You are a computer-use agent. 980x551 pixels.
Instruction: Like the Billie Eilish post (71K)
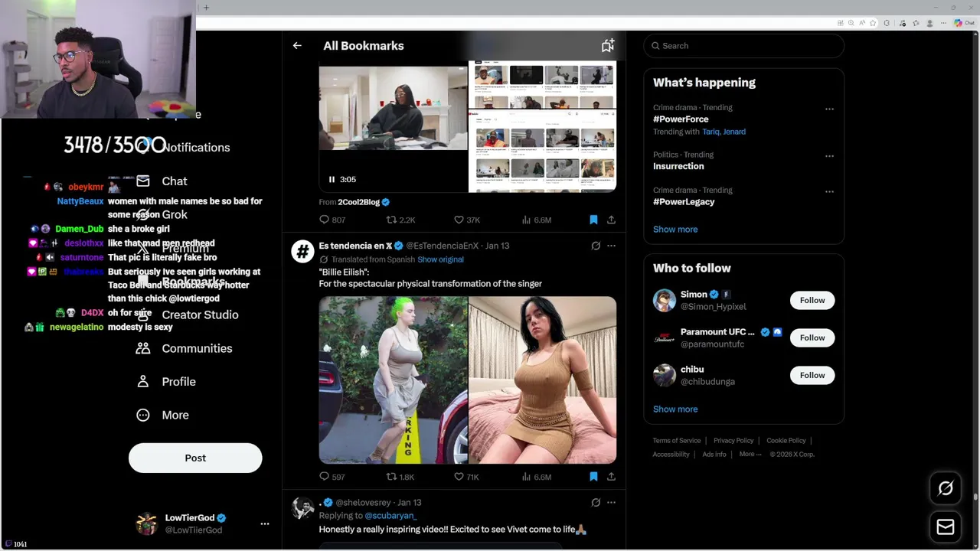pos(466,477)
